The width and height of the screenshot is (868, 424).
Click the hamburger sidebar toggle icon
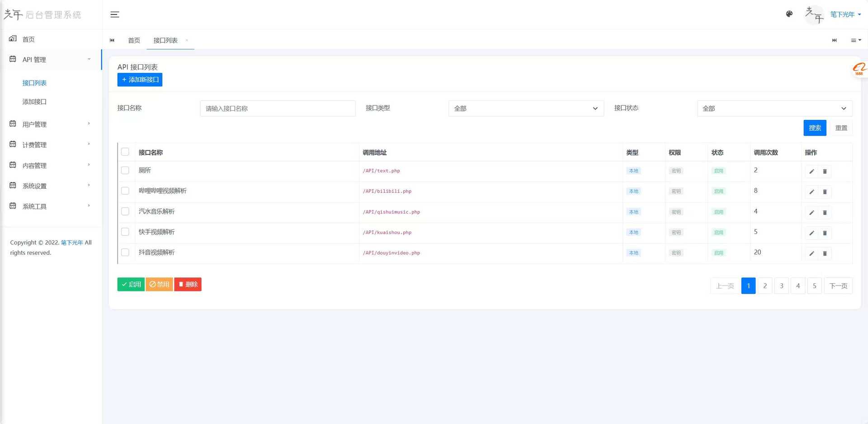[115, 14]
